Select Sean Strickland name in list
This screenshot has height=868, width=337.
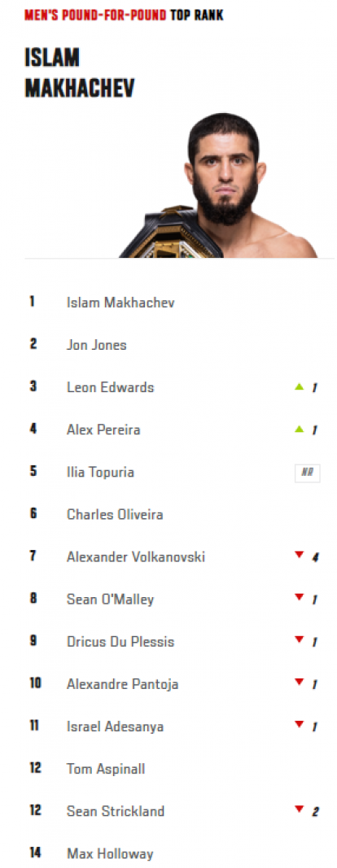116,812
